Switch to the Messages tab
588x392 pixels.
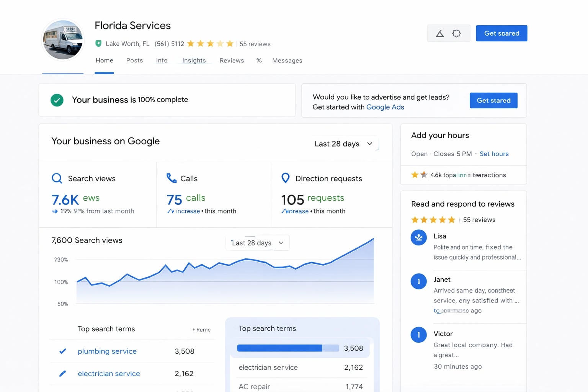coord(287,60)
